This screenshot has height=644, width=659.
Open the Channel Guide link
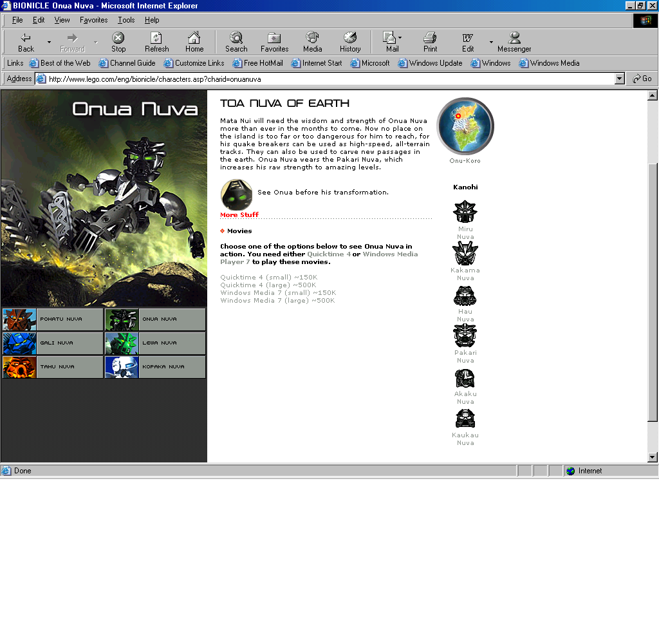(x=127, y=63)
